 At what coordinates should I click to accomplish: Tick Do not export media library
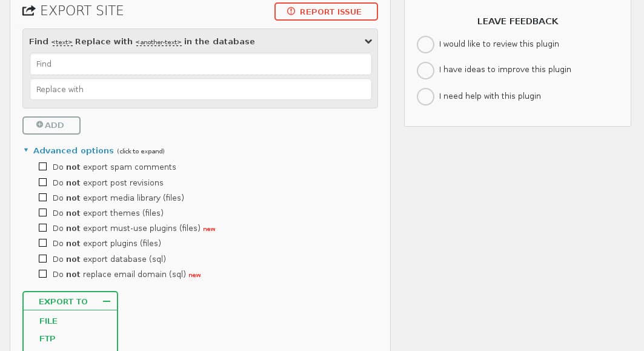43,197
